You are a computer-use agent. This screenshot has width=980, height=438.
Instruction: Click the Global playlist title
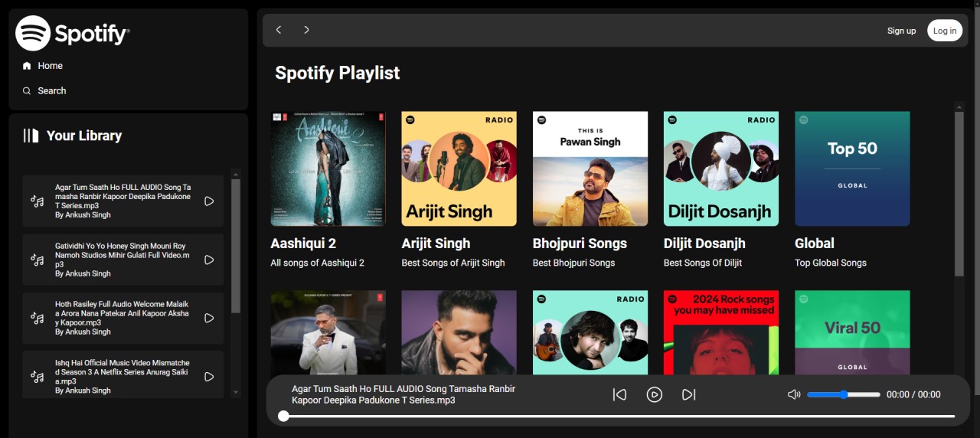(x=815, y=244)
